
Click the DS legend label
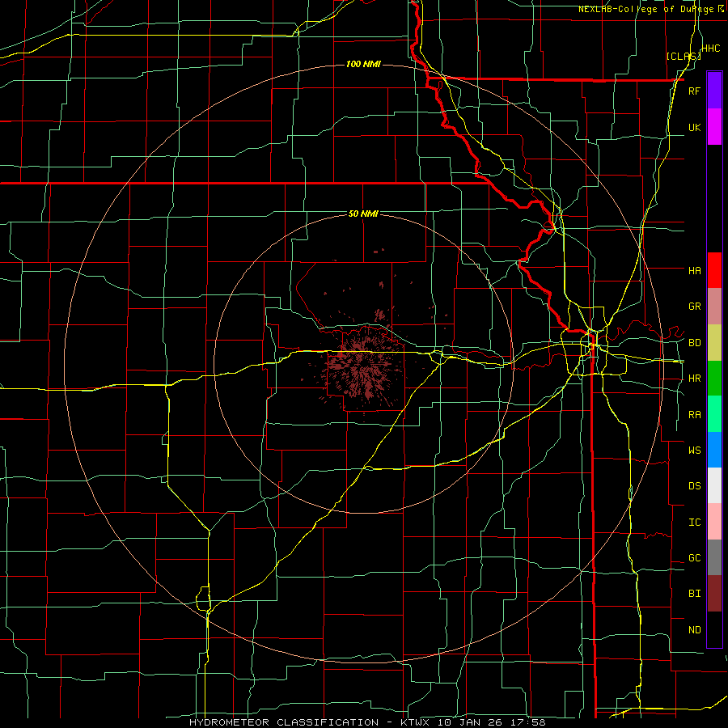694,486
